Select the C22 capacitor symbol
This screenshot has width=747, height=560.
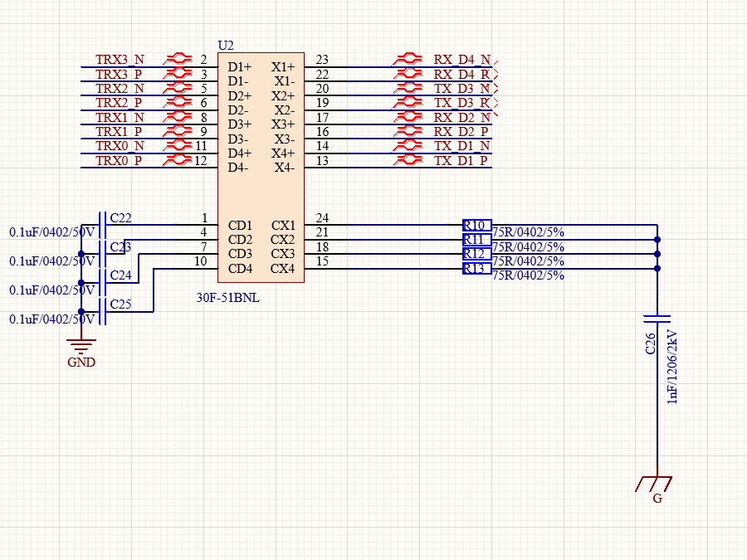click(x=101, y=225)
